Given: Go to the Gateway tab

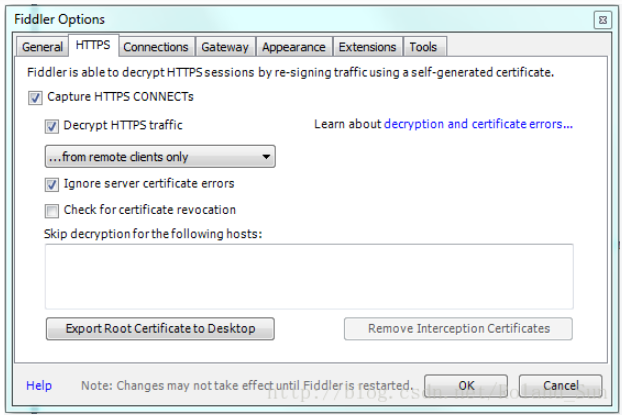Looking at the screenshot, I should point(225,47).
